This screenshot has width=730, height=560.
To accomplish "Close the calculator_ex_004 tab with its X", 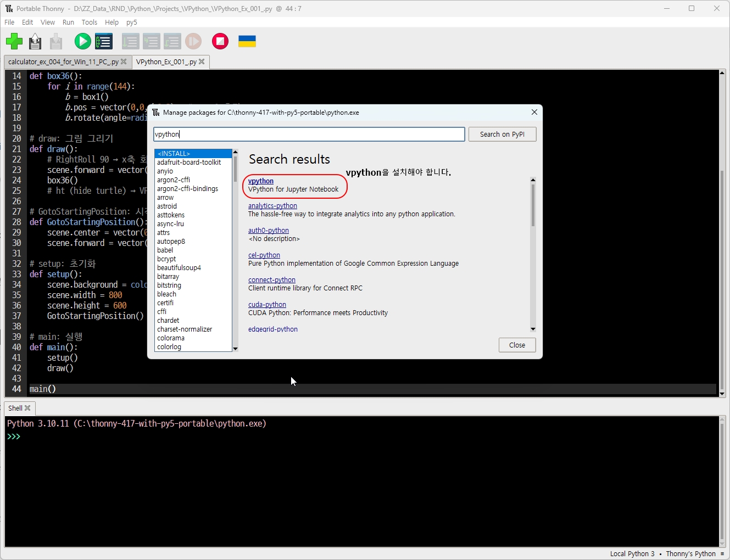I will (x=124, y=61).
